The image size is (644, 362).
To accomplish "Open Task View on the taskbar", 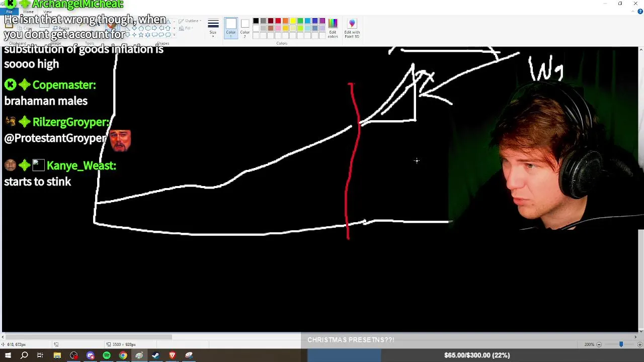I will (x=40, y=355).
